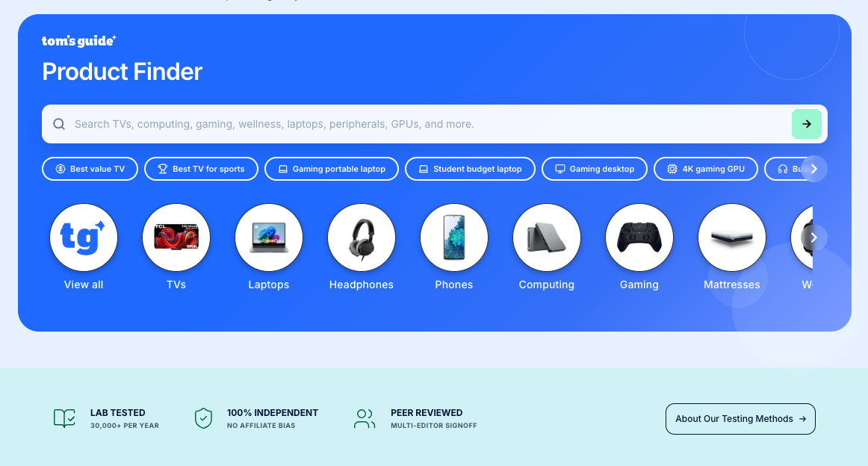
Task: Click the LAB TESTED heading
Action: coord(118,413)
